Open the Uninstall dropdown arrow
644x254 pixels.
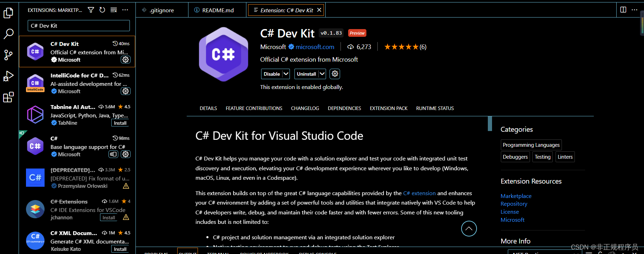tap(322, 74)
